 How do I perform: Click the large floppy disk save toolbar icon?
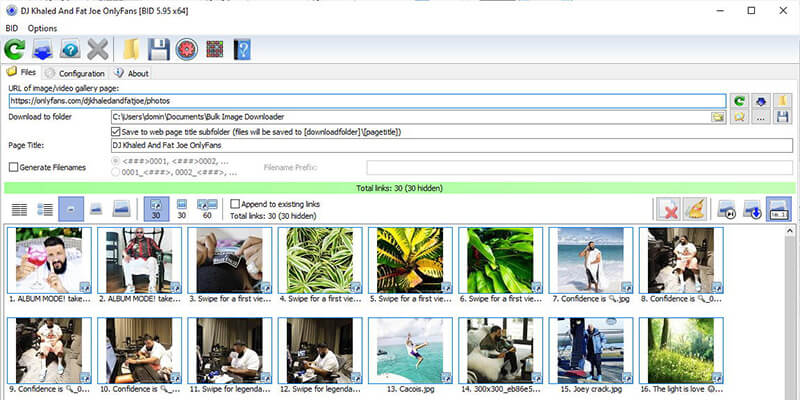(x=159, y=49)
